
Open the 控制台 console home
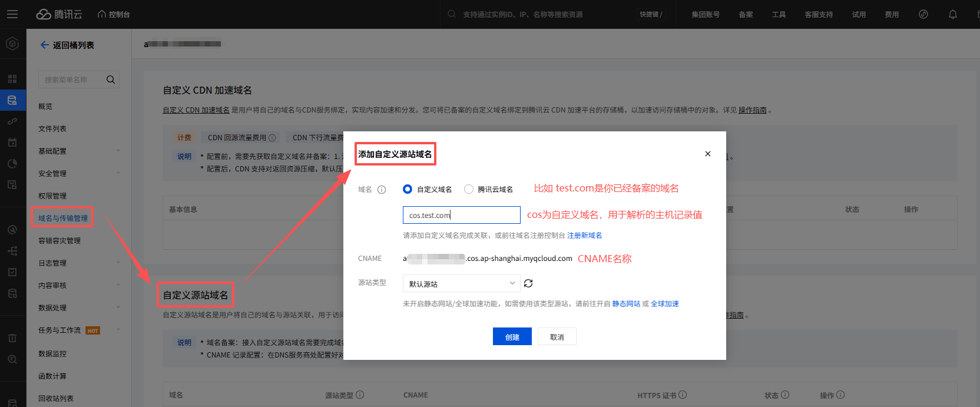click(x=114, y=14)
